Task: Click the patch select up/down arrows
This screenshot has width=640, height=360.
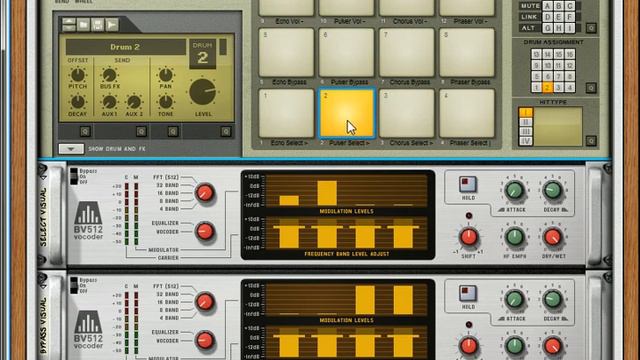Action: (69, 25)
